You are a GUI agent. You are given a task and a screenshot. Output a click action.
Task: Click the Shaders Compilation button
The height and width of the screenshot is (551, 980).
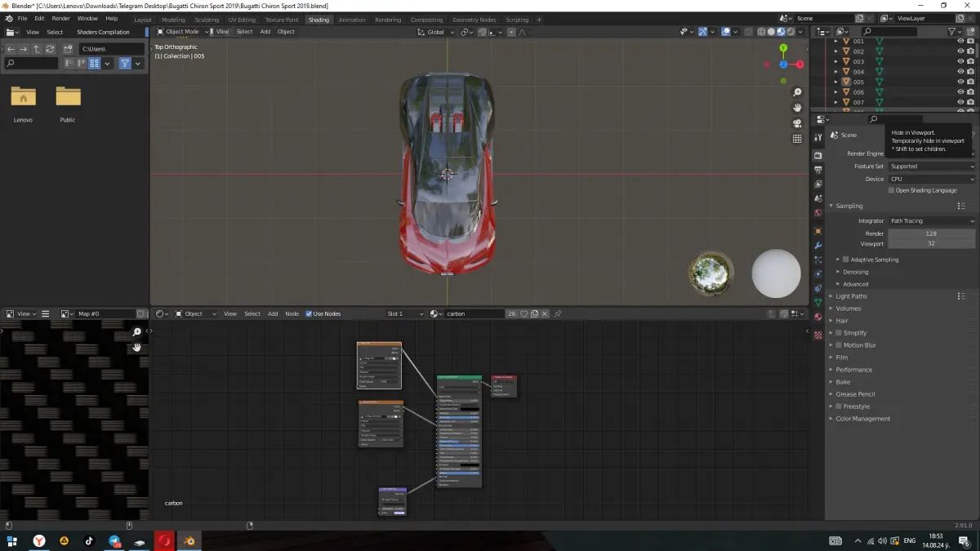(x=103, y=32)
